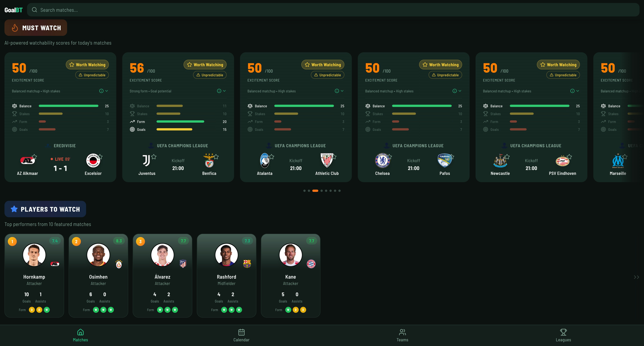The image size is (644, 346).
Task: Expand the Newcastle match score breakdown chevron
Action: pos(578,91)
